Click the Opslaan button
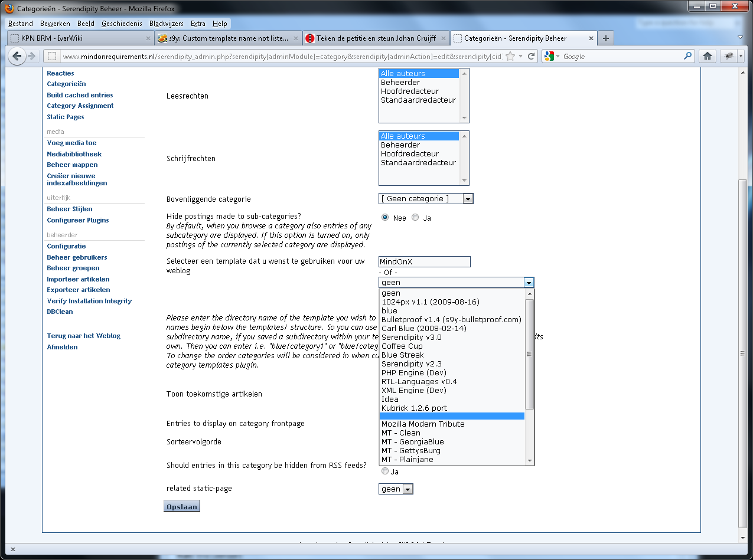This screenshot has width=753, height=560. click(x=181, y=506)
